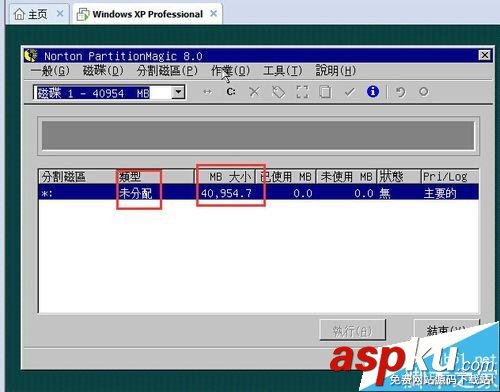Click the 主要的 cell
Viewport: 500px width, 392px height.
(x=440, y=193)
